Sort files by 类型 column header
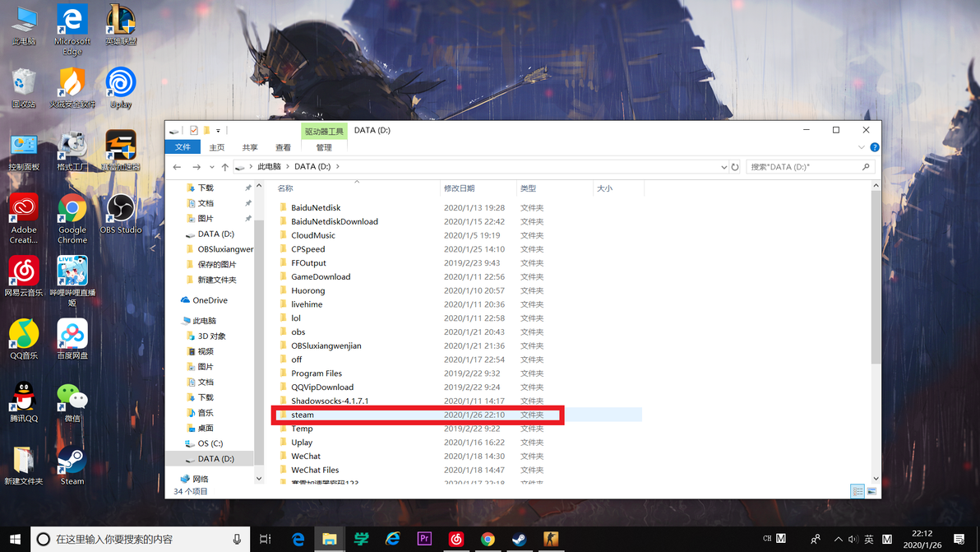The width and height of the screenshot is (980, 552). tap(555, 188)
